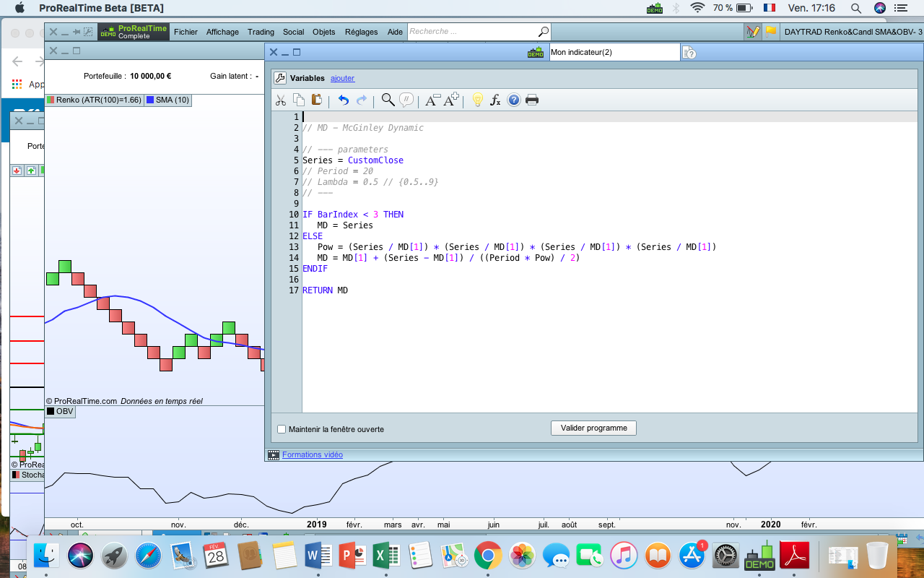
Task: Open the Renko (ATR) chart settings label
Action: click(x=94, y=100)
